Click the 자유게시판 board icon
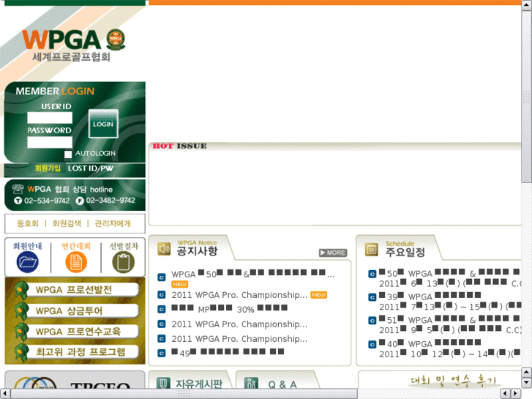The width and height of the screenshot is (532, 399). pyautogui.click(x=163, y=384)
